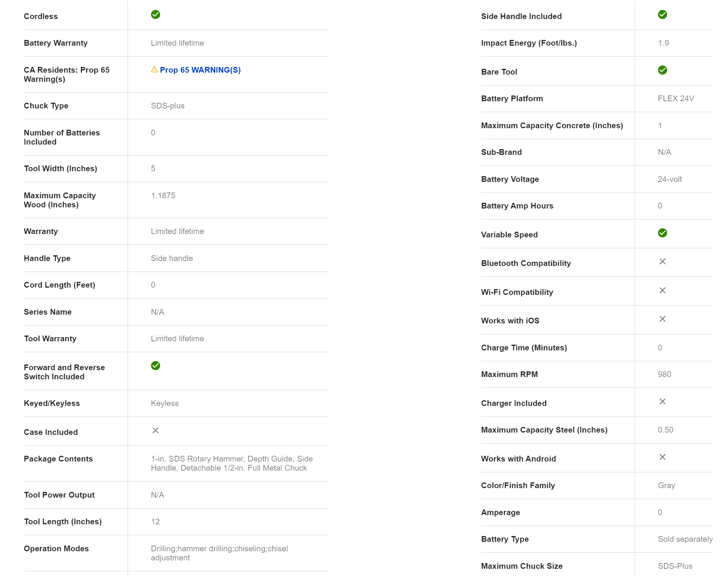Click the X icon for Case Included
The width and height of the screenshot is (728, 576).
155,431
